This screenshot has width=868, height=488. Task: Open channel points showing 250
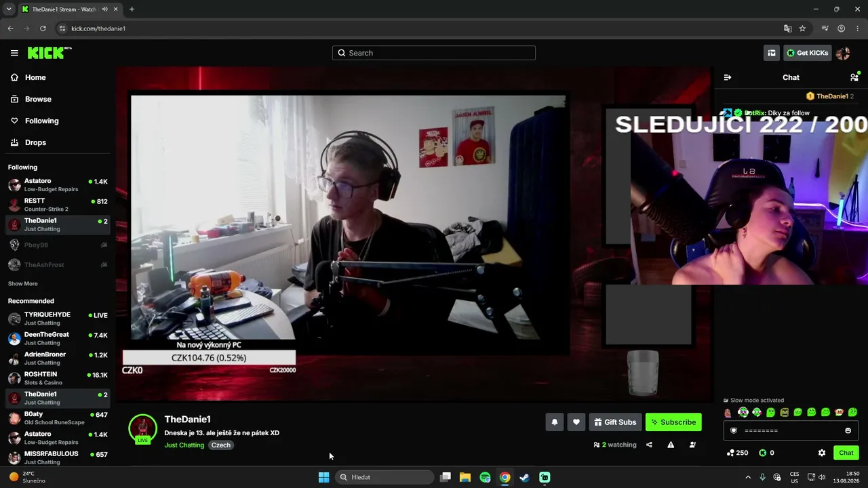coord(737,453)
